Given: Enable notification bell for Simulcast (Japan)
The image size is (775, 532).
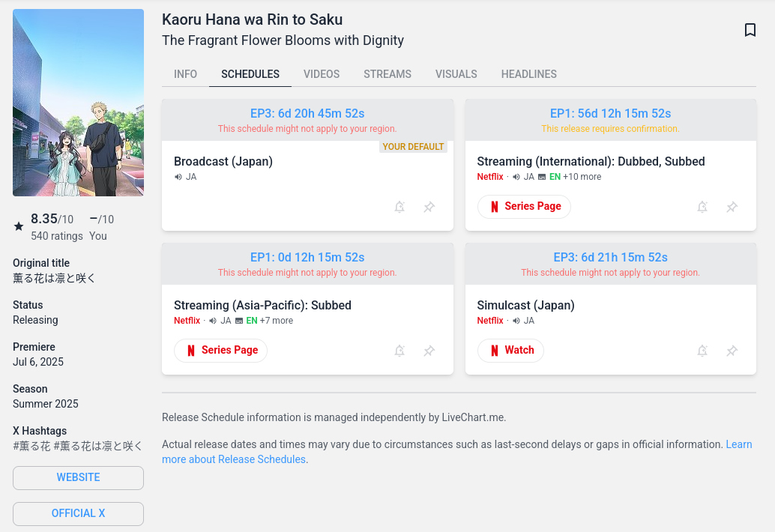Looking at the screenshot, I should pyautogui.click(x=702, y=351).
